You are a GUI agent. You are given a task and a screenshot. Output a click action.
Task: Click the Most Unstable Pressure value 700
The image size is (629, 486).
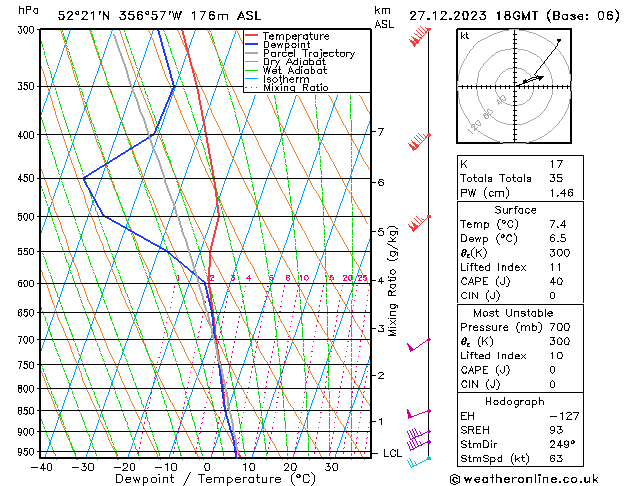[x=560, y=327]
